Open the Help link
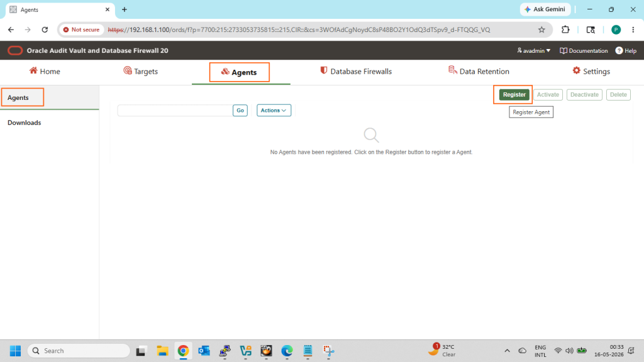 626,51
